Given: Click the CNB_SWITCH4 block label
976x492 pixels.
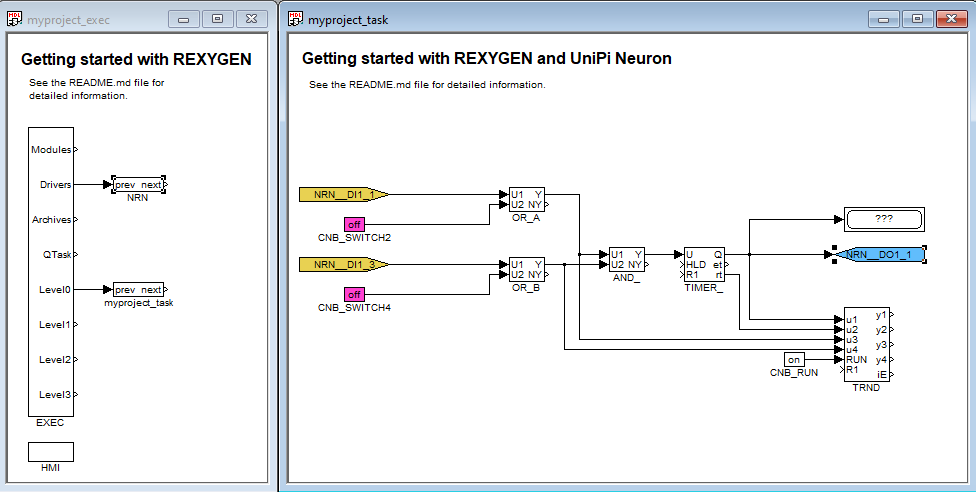Looking at the screenshot, I should [354, 308].
